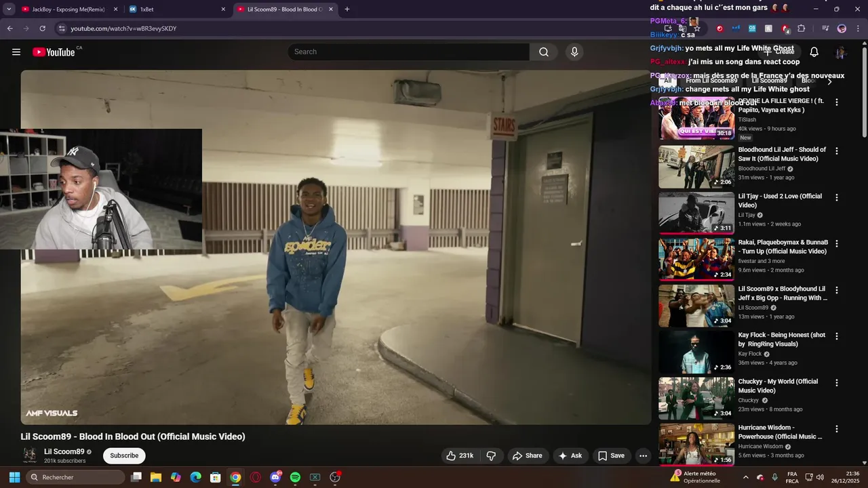The height and width of the screenshot is (488, 868).
Task: Select the 'Lil Scoom89' filter chip
Action: (769, 81)
